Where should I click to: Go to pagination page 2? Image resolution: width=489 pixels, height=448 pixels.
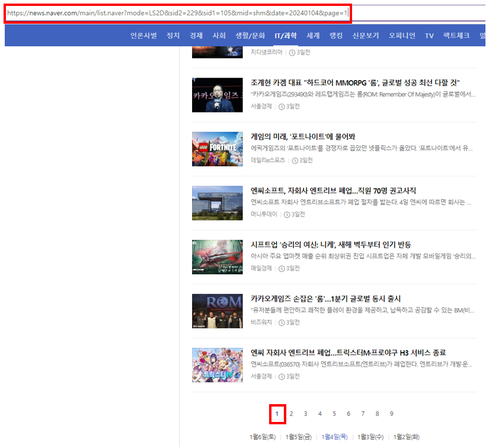291,414
